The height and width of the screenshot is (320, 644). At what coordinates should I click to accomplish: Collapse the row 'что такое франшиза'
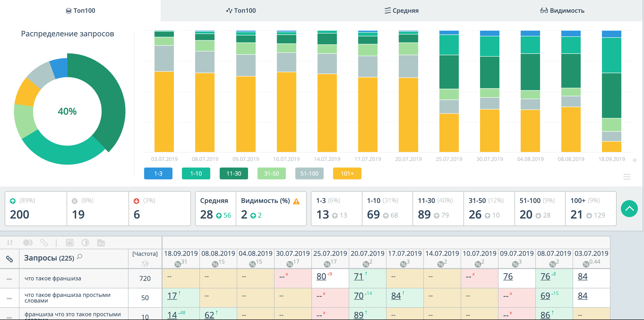(x=9, y=279)
